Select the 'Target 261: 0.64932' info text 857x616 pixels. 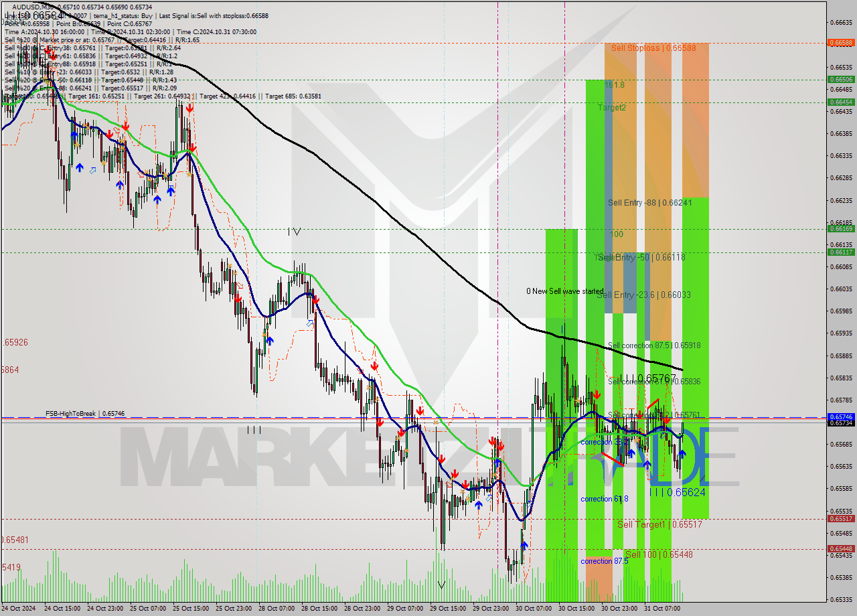tap(163, 96)
